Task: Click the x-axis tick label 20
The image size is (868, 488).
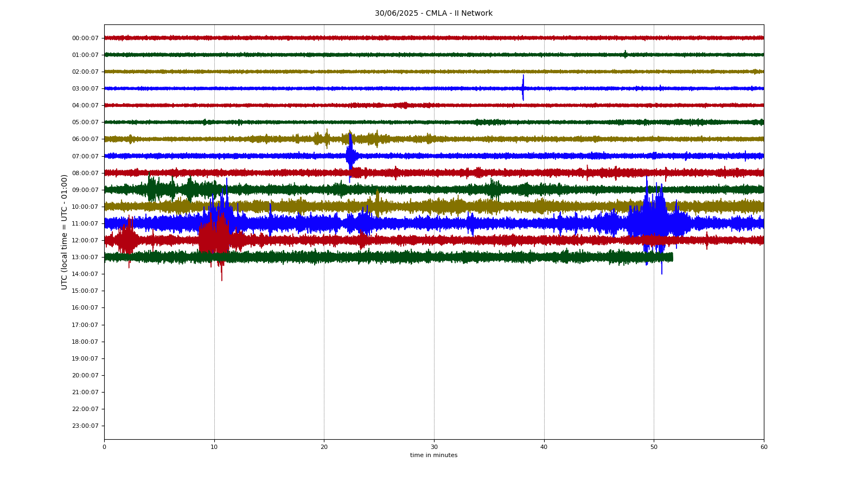Action: (324, 447)
